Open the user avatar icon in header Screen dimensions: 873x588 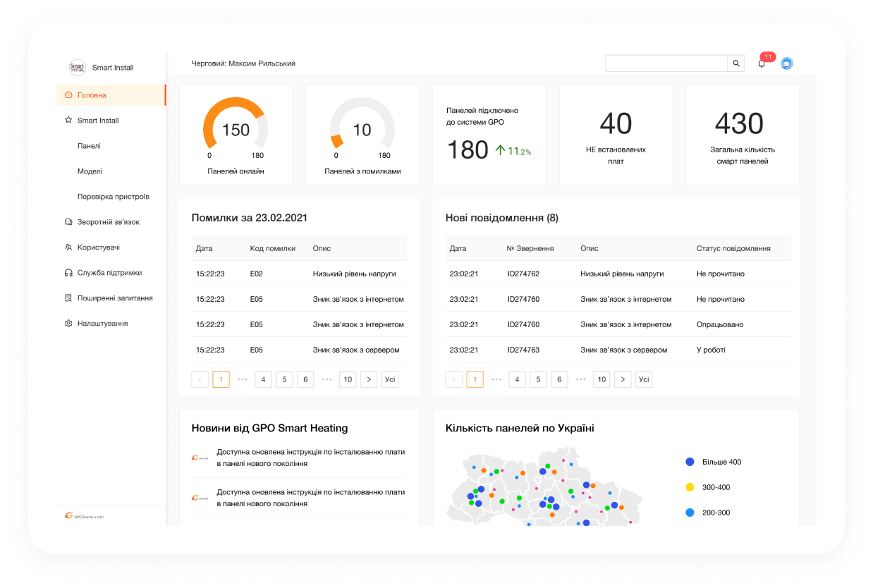787,63
